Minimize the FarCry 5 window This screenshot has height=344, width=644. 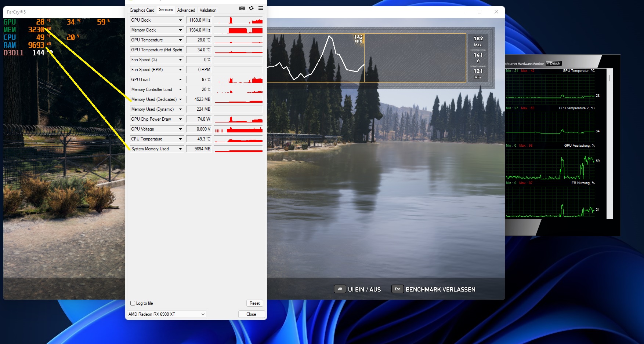(x=463, y=12)
